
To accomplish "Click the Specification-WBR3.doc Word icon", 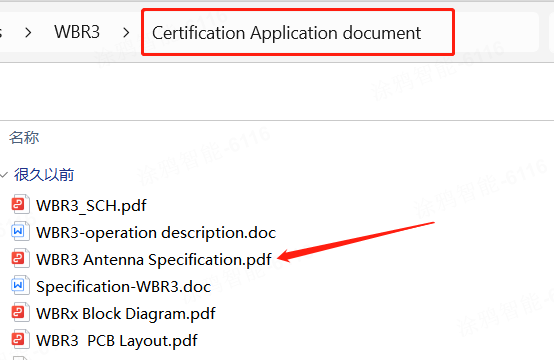I will [19, 285].
